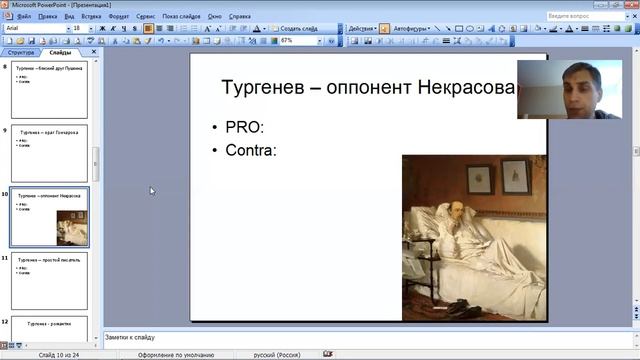Close the slides outline pane
Image resolution: width=640 pixels, height=360 pixels.
click(x=94, y=52)
